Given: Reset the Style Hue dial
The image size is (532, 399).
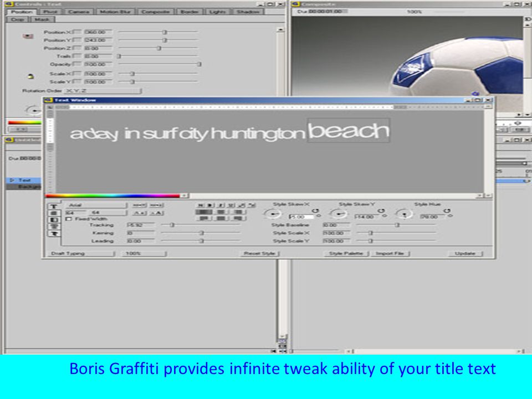Looking at the screenshot, I should pos(447,211).
